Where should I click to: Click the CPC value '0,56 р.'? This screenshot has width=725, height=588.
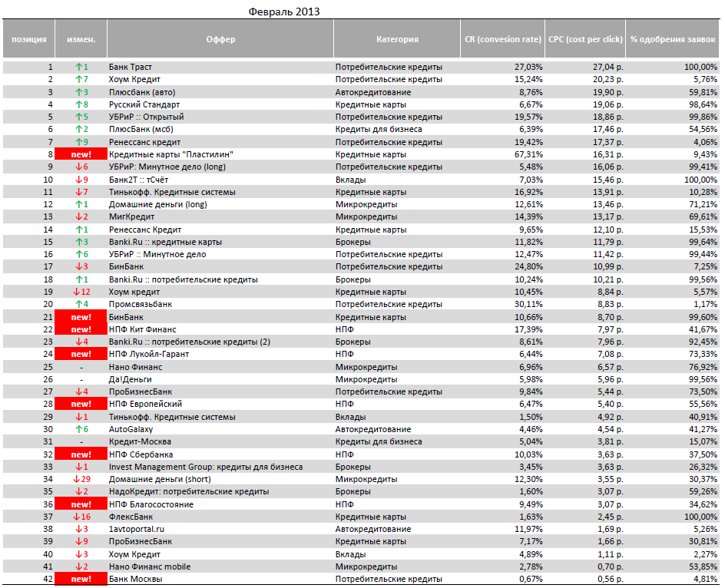(611, 580)
